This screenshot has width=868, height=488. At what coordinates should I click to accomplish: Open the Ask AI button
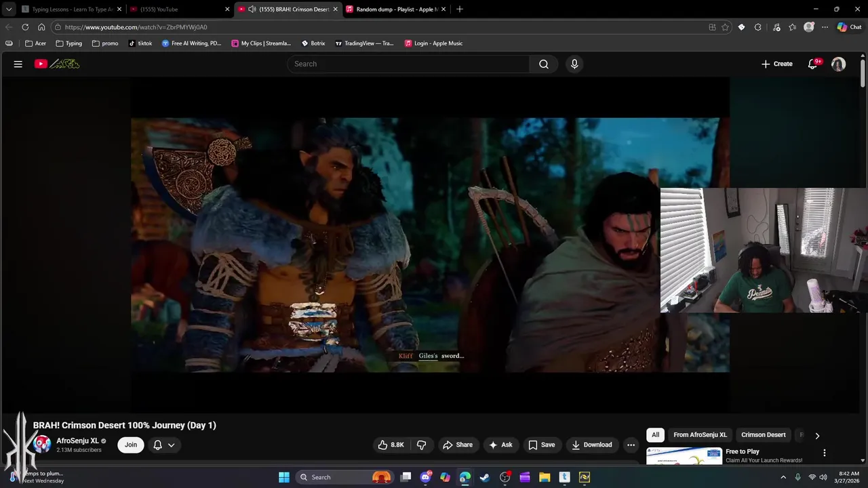500,445
